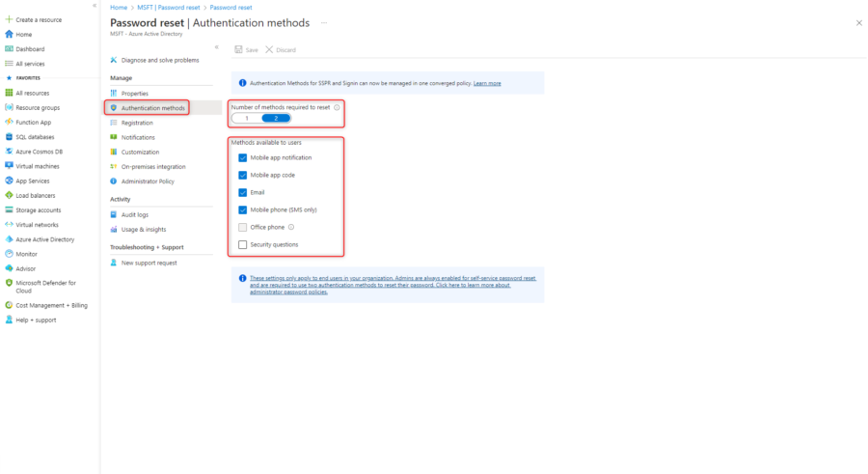Screen dimensions: 868x474
Task: Open the SQL databases icon in sidebar
Action: point(9,137)
